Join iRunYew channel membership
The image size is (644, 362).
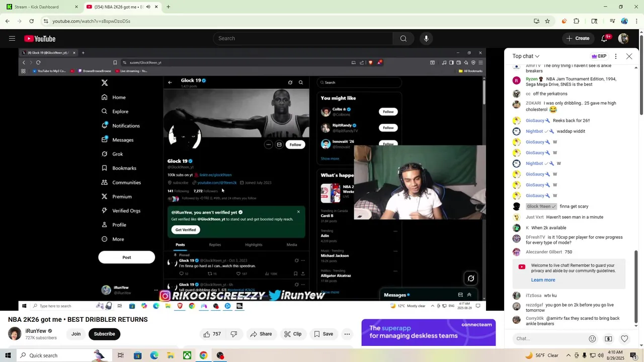(x=76, y=334)
